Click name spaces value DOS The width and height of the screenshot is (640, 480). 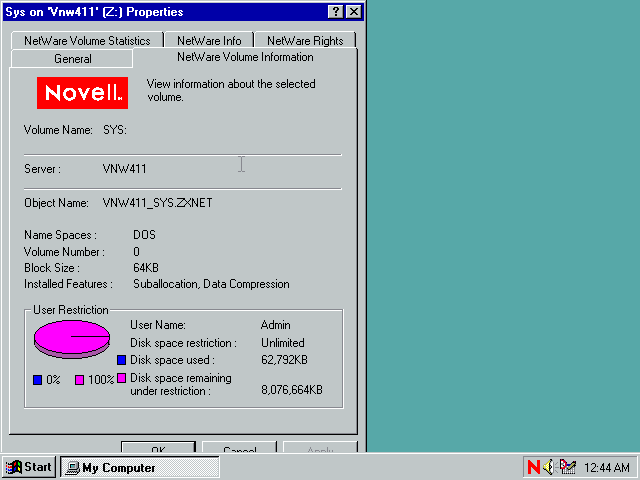click(x=144, y=235)
